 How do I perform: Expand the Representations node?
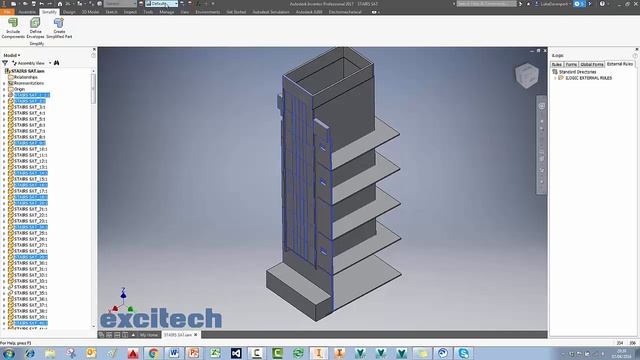pyautogui.click(x=4, y=83)
